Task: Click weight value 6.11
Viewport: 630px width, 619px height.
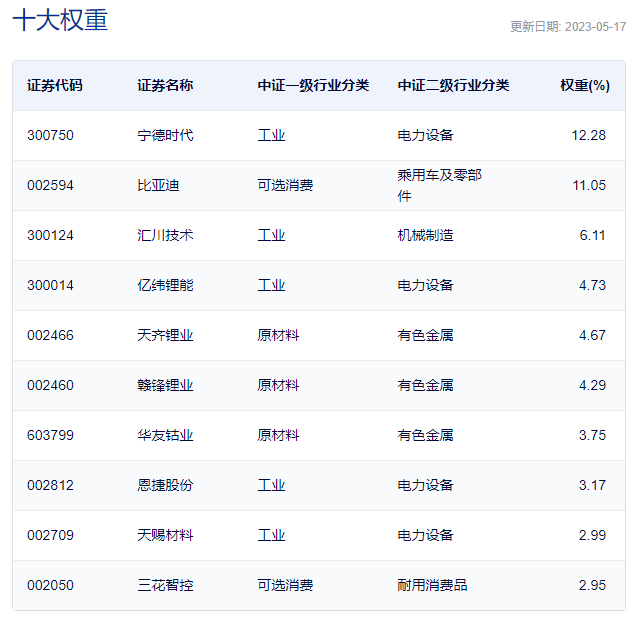Action: click(x=592, y=235)
